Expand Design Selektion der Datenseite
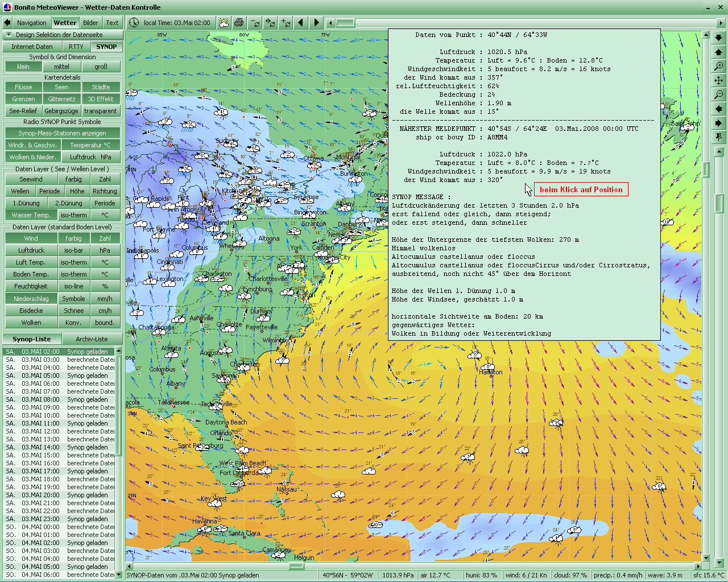The width and height of the screenshot is (728, 582). point(9,35)
